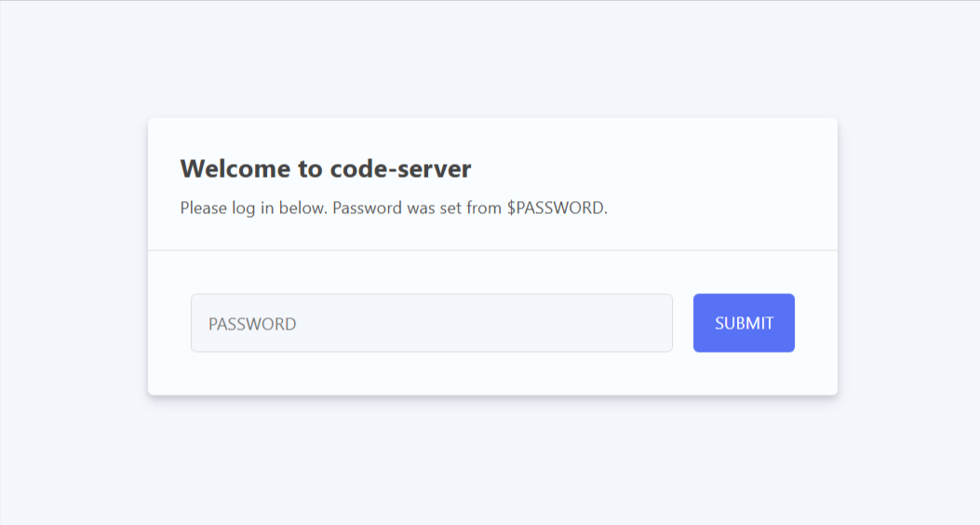Click the 'Welcome to code-server' heading

pos(326,168)
